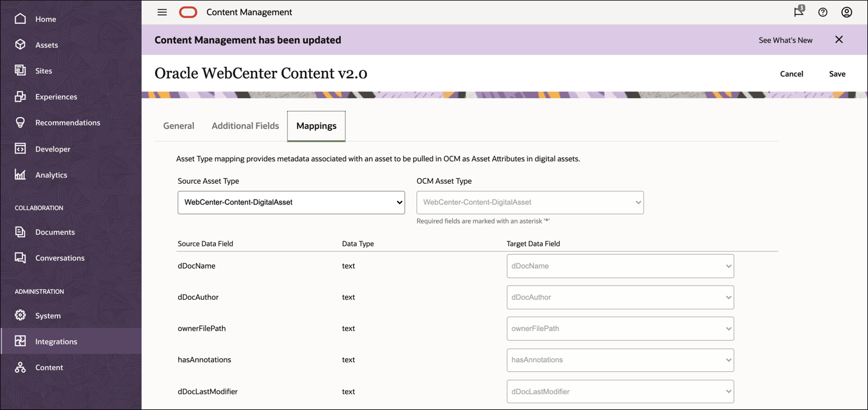Switch to the General tab

(179, 126)
